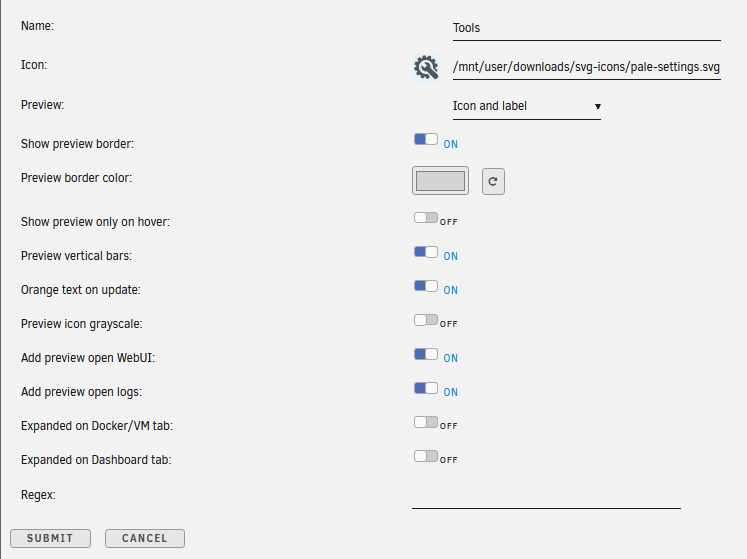
Task: Turn off Preview vertical bars
Action: coord(426,253)
